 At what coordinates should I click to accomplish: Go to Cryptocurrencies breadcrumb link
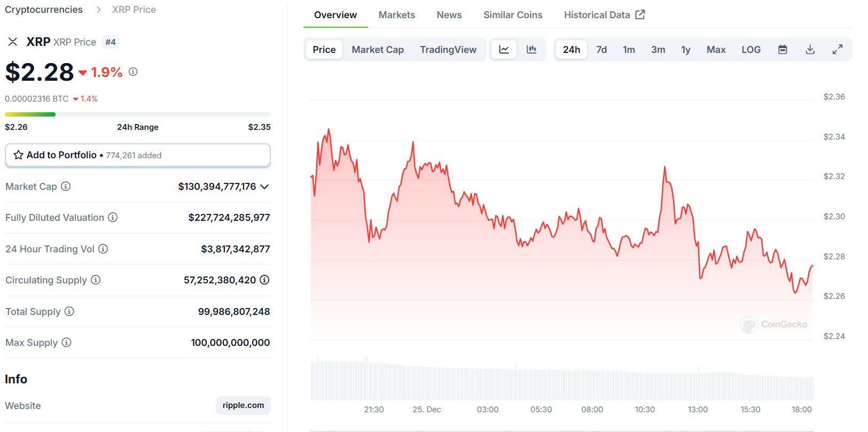tap(44, 10)
